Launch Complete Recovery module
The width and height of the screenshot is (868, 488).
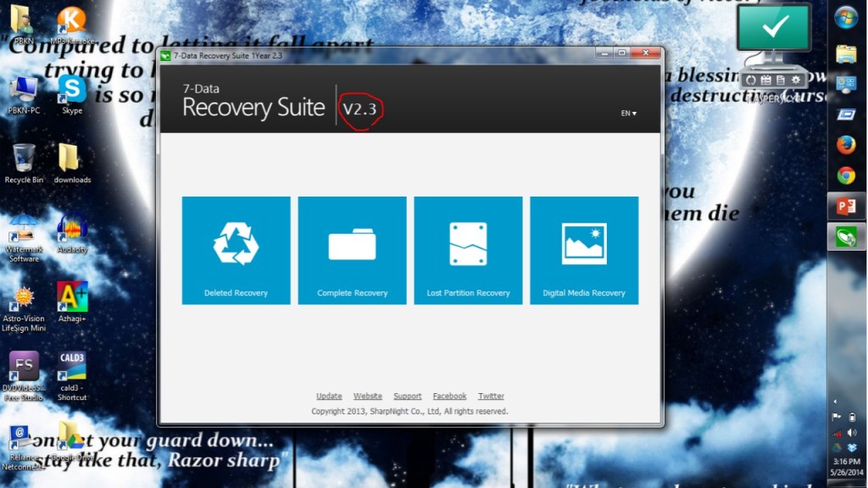click(352, 250)
